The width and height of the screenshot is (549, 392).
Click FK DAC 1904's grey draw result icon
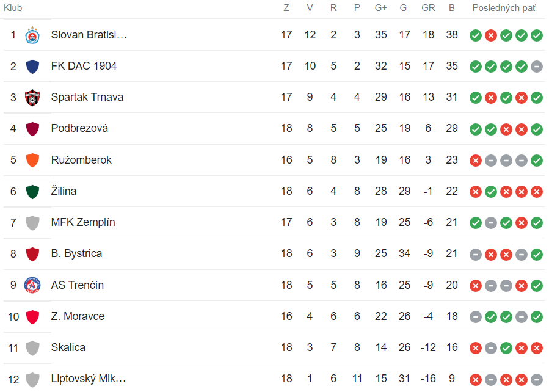click(537, 67)
